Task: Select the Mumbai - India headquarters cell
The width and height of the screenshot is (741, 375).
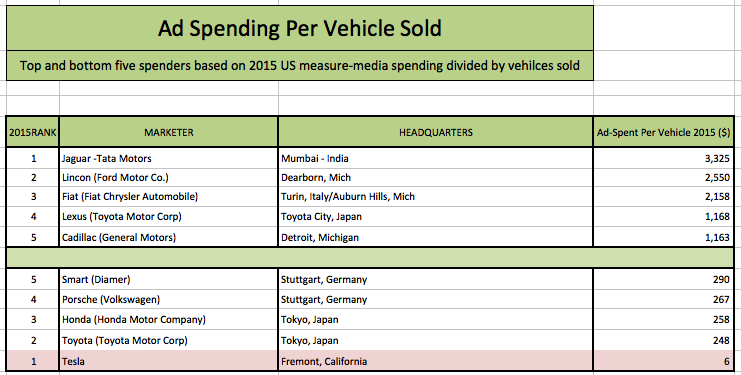Action: [x=436, y=158]
